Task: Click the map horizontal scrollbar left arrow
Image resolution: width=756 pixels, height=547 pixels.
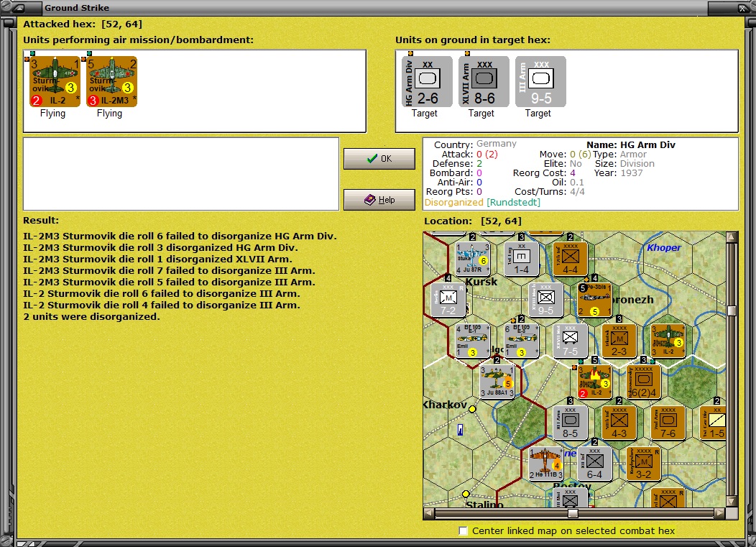Action: [x=428, y=513]
